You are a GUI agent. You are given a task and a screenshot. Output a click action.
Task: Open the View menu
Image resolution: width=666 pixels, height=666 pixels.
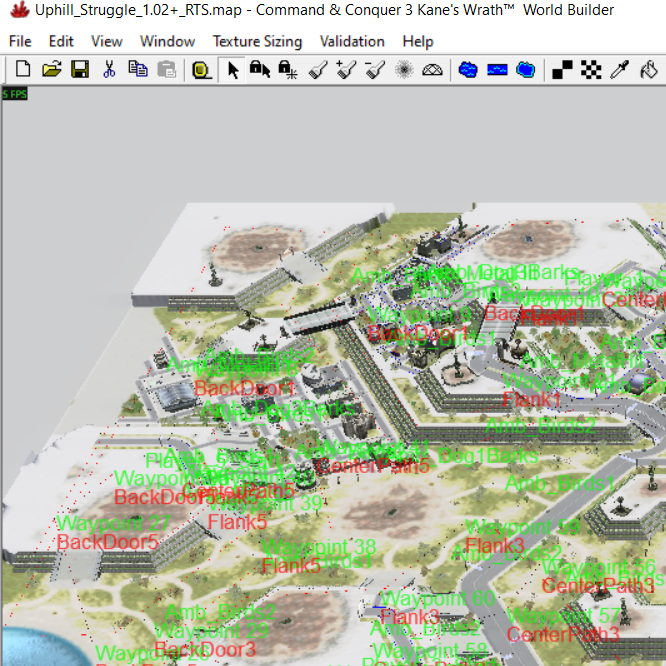[107, 41]
